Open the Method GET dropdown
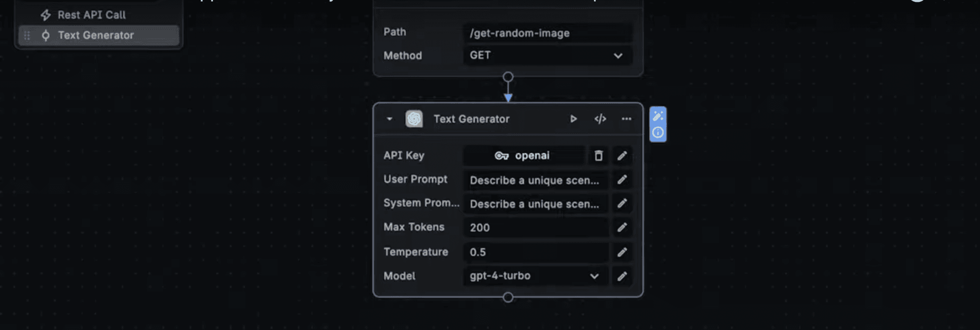The image size is (980, 330). [617, 56]
